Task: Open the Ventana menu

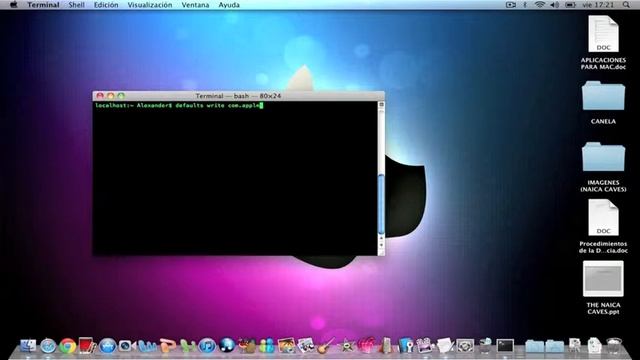Action: click(195, 5)
